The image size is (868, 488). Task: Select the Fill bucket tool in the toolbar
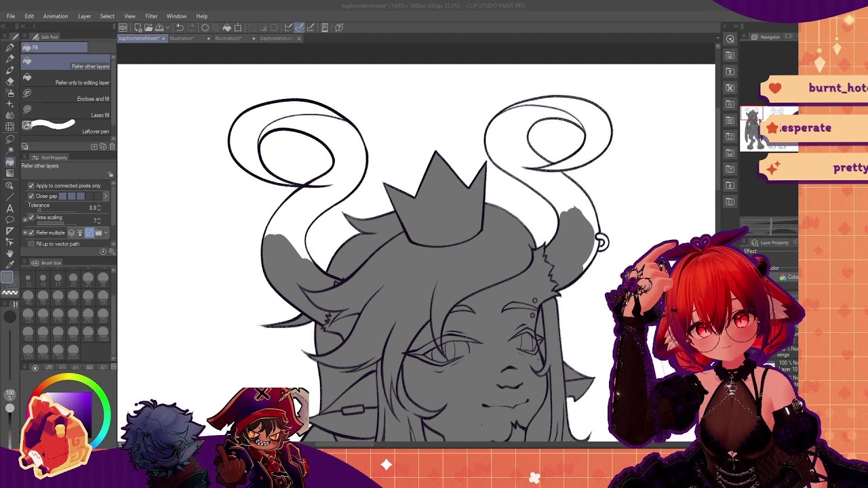(x=9, y=161)
